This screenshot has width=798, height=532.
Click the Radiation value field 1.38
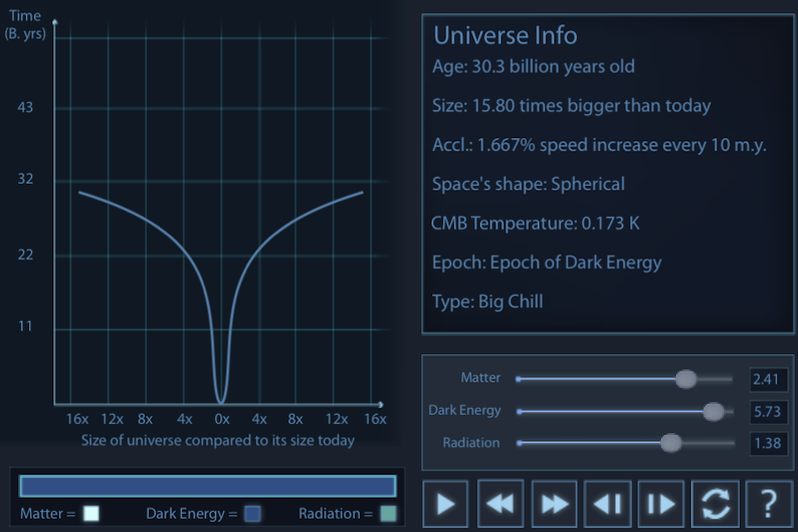click(768, 443)
